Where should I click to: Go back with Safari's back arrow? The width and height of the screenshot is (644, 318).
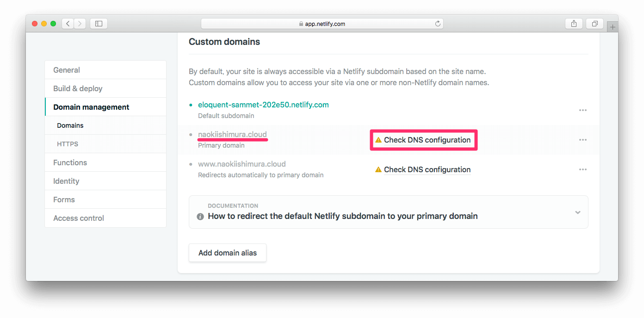pos(68,24)
